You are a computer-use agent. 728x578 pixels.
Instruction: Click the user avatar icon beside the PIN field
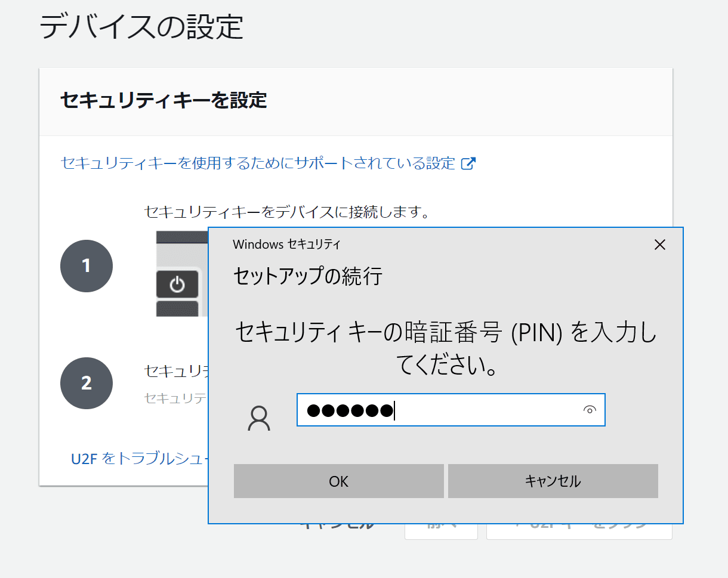point(259,418)
